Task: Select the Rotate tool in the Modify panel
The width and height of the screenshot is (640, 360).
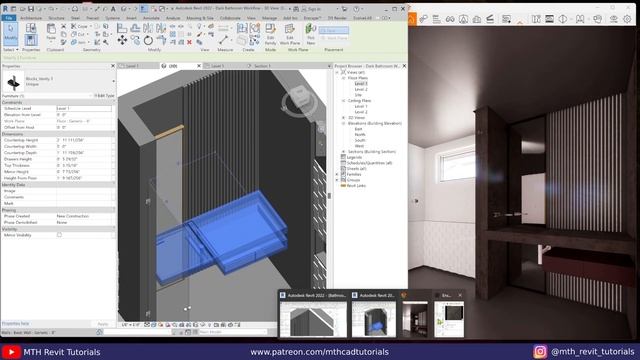Action: [x=148, y=40]
